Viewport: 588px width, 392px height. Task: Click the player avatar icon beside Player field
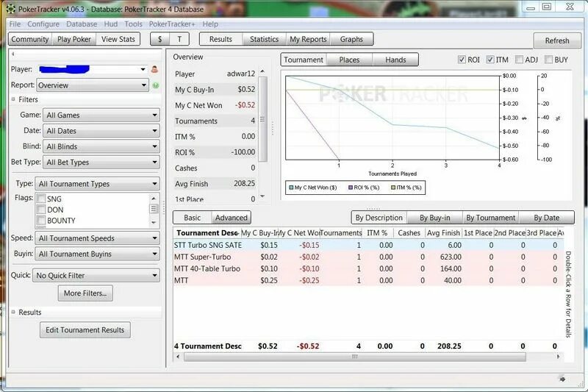154,69
